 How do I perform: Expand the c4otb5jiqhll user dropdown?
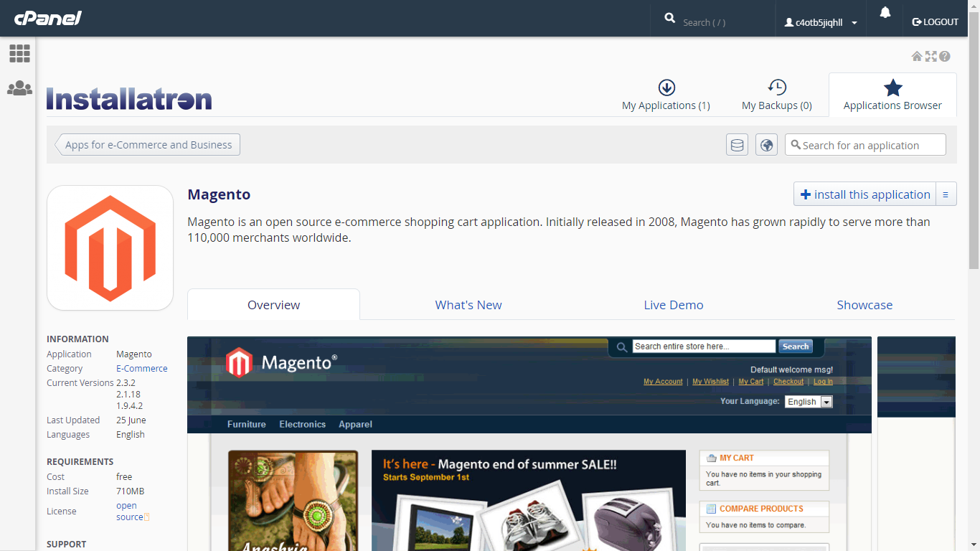click(821, 22)
